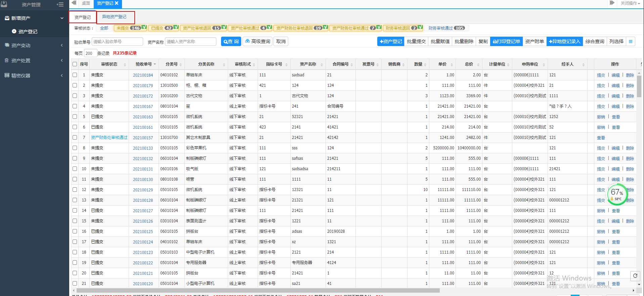
Task: Click the 验收单号 input field
Action: click(117, 42)
